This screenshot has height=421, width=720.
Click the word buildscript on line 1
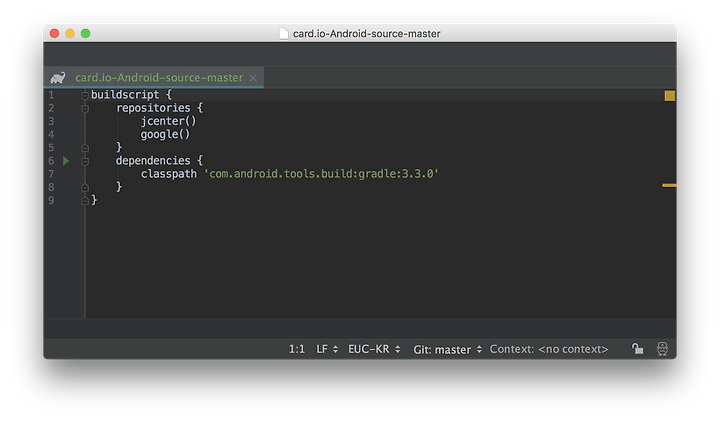coord(125,95)
